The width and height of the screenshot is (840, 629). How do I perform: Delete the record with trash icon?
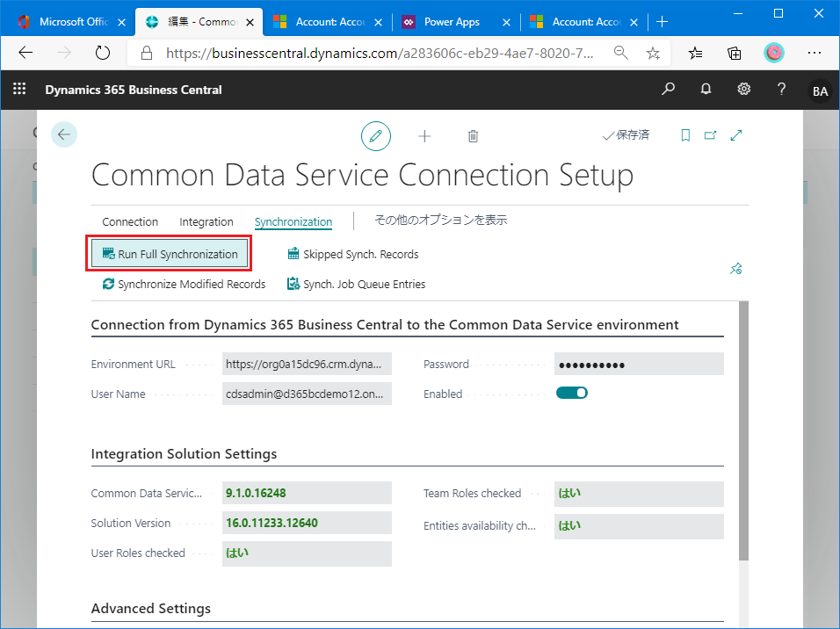click(473, 136)
